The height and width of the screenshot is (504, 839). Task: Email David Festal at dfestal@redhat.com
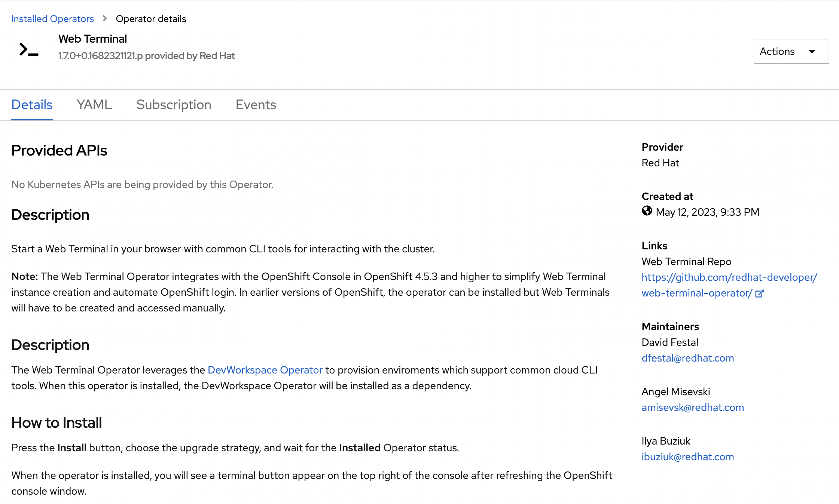[687, 358]
